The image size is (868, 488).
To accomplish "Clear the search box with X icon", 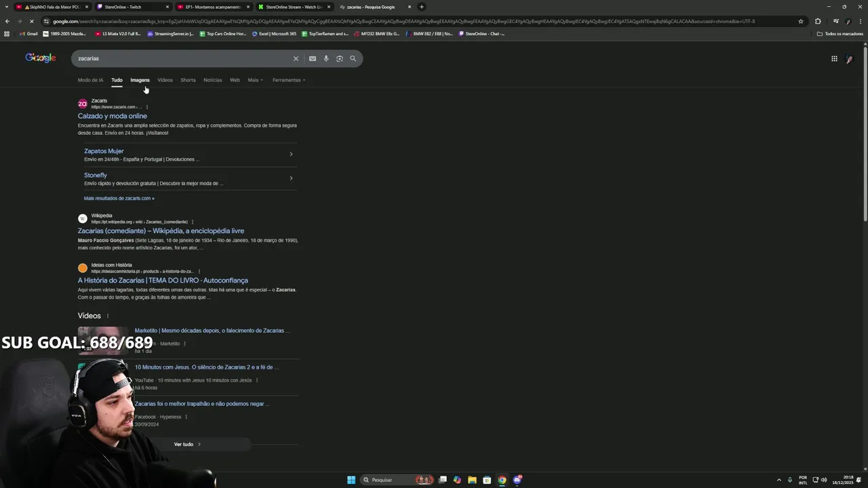I will [296, 58].
